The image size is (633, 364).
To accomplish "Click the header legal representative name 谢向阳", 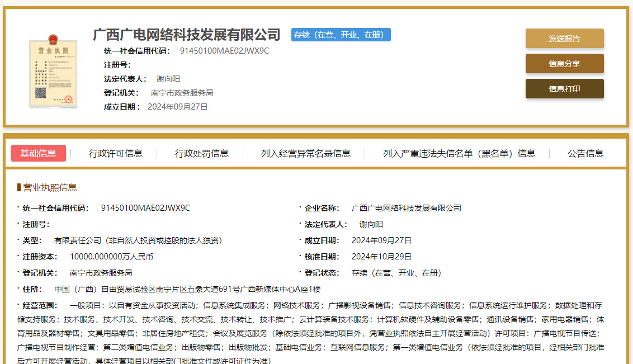I will 168,79.
